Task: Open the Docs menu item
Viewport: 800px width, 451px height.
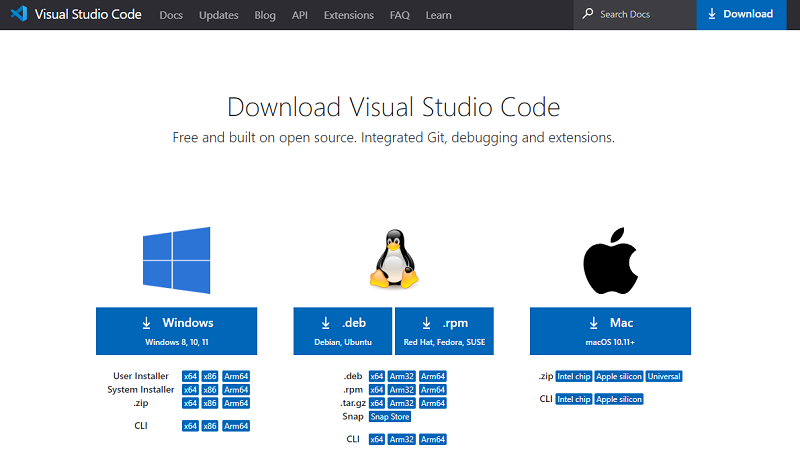Action: (171, 15)
